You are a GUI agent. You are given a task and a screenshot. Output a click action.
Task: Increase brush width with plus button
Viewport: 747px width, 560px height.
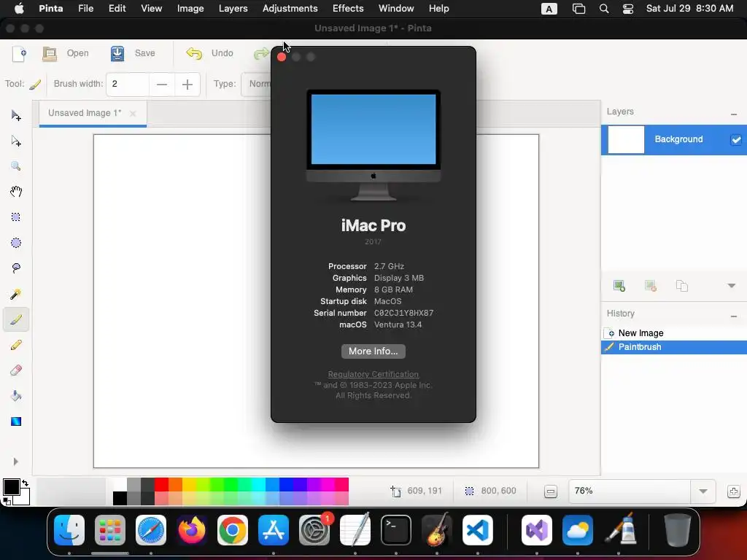[x=187, y=85]
